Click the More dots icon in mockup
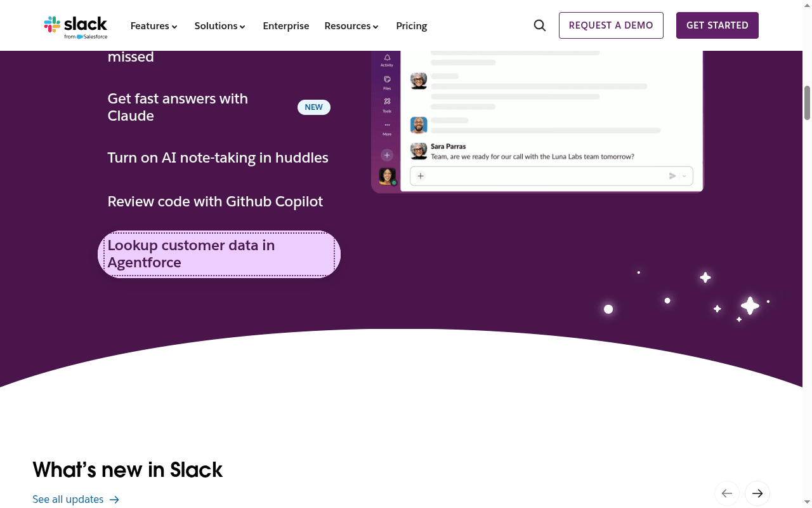The image size is (812, 508). [387, 125]
